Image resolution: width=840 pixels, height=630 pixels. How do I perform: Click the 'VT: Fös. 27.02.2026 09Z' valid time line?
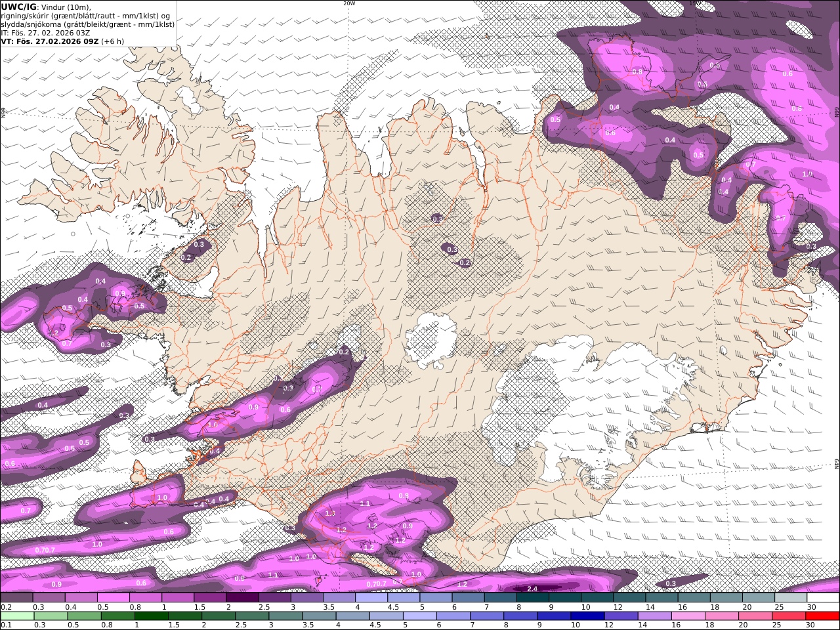coord(49,41)
